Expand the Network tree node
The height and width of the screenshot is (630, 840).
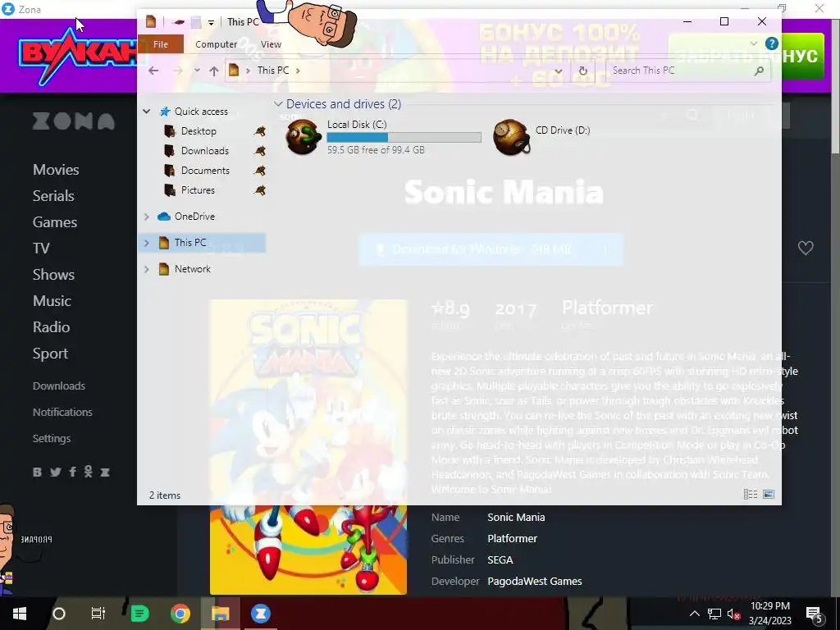pyautogui.click(x=146, y=269)
